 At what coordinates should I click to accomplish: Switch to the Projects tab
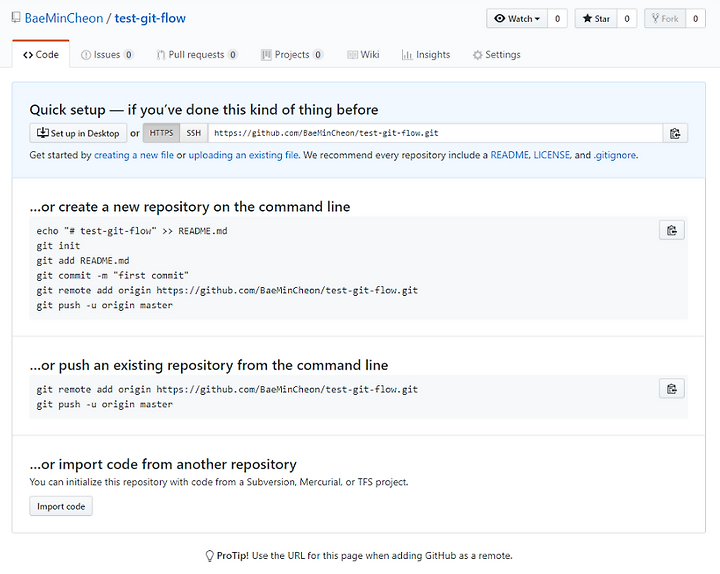(292, 55)
